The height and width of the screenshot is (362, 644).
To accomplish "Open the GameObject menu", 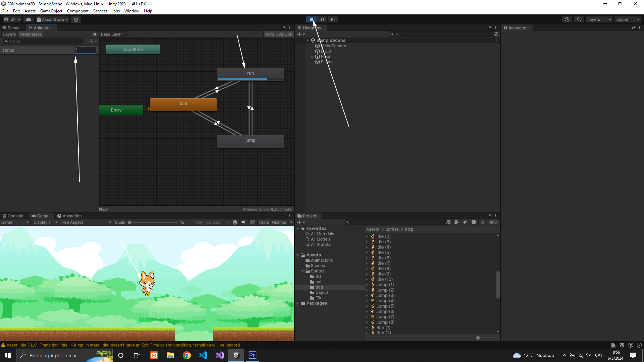I will tap(51, 11).
